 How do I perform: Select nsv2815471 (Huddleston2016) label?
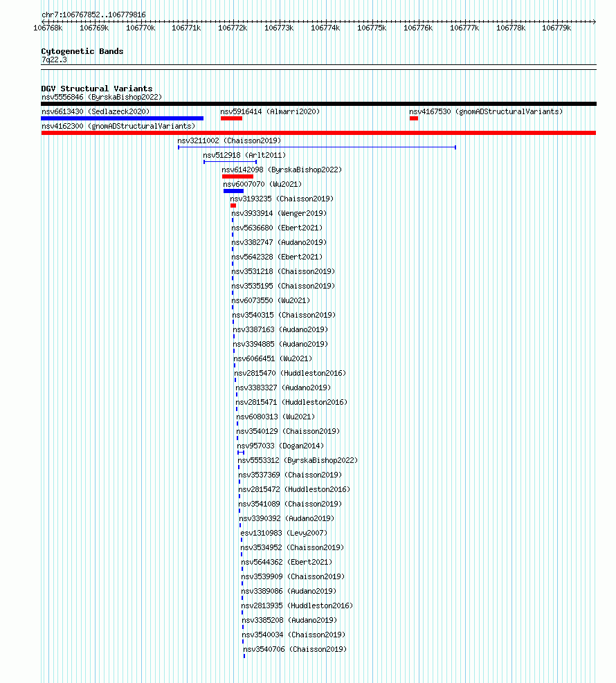[291, 402]
